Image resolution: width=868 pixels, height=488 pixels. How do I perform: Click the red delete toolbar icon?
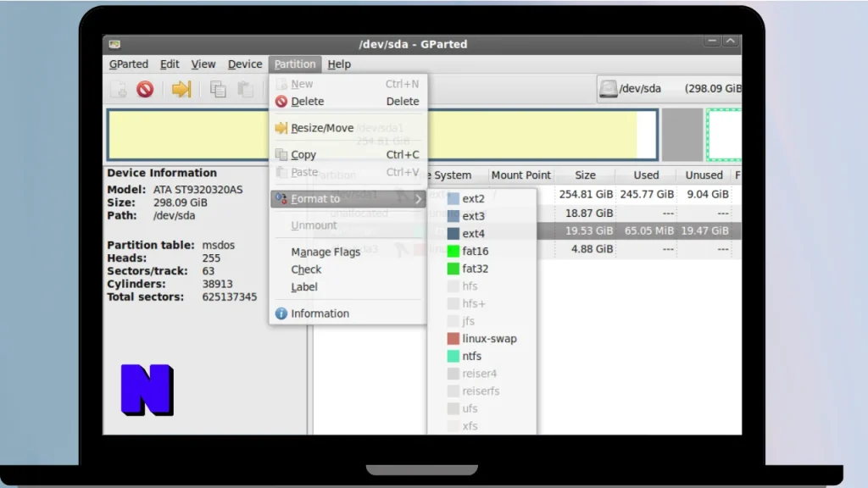145,89
